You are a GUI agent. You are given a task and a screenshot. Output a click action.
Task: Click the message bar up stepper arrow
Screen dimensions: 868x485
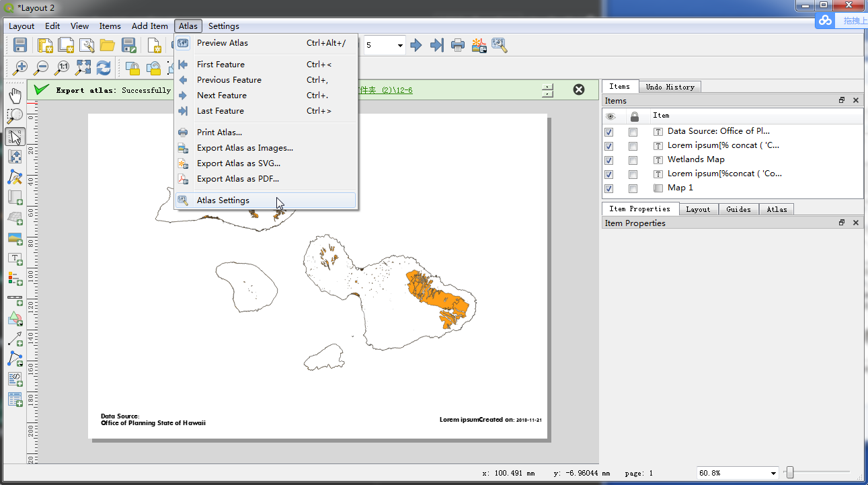click(549, 86)
